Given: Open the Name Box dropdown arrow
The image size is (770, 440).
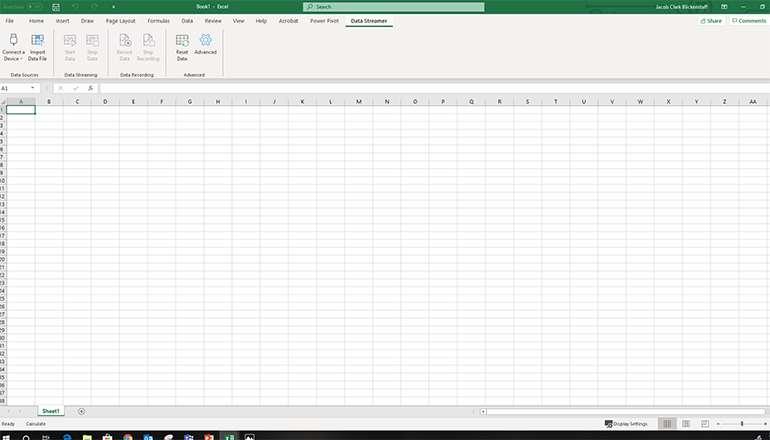Looking at the screenshot, I should tap(32, 88).
